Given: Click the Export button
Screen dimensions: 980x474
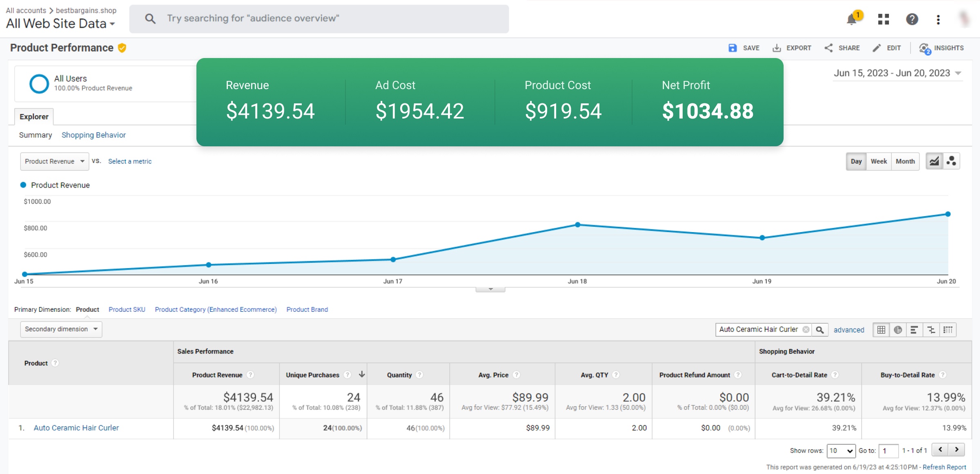Looking at the screenshot, I should click(791, 48).
